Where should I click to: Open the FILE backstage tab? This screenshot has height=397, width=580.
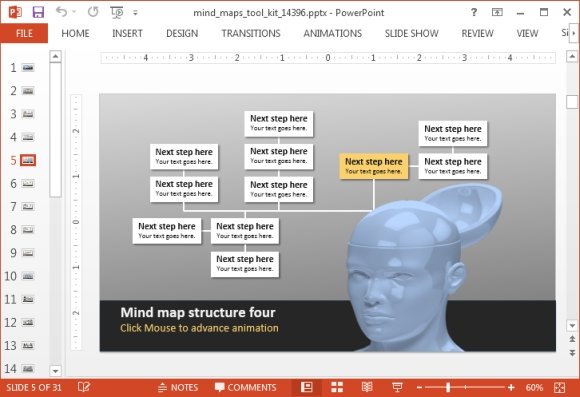tap(24, 33)
